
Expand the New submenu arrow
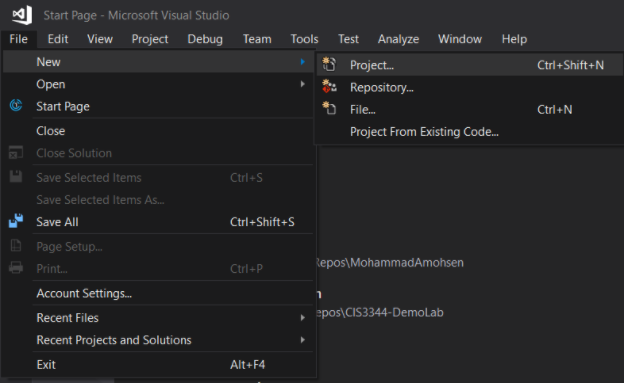pyautogui.click(x=303, y=62)
